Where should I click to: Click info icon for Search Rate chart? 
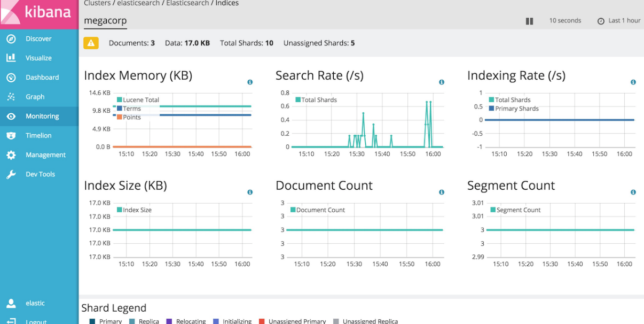pos(441,82)
